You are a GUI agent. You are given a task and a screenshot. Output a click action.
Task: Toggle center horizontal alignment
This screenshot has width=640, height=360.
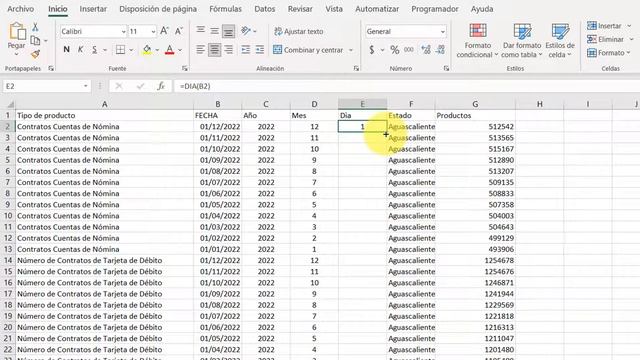point(215,50)
